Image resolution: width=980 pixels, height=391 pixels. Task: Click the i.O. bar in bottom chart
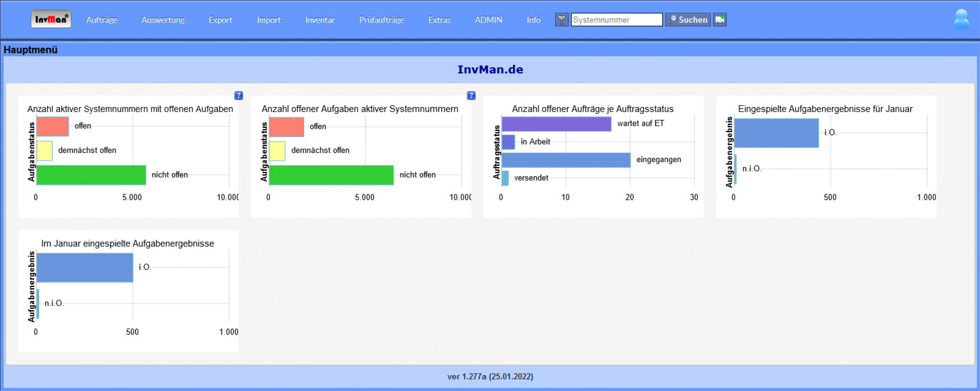click(x=85, y=268)
